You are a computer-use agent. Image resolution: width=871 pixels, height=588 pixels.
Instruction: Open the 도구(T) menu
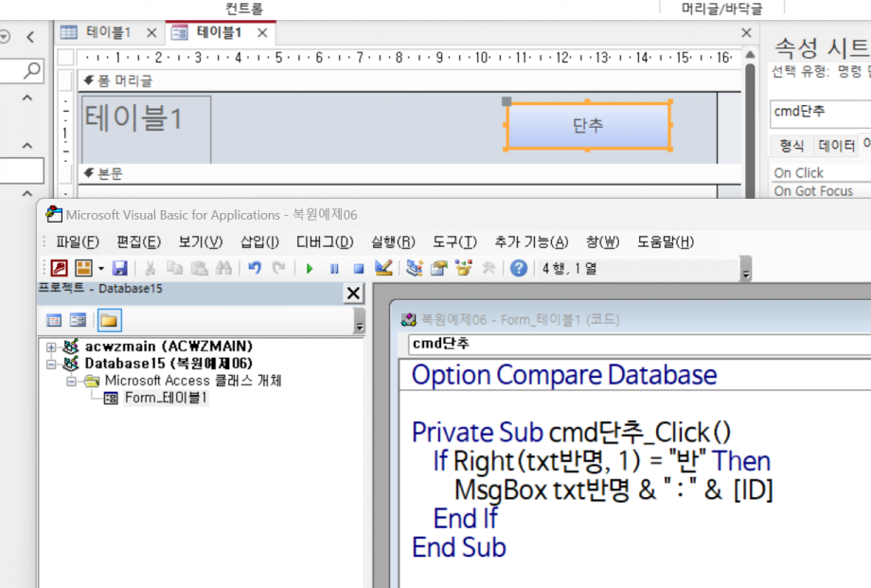(454, 242)
